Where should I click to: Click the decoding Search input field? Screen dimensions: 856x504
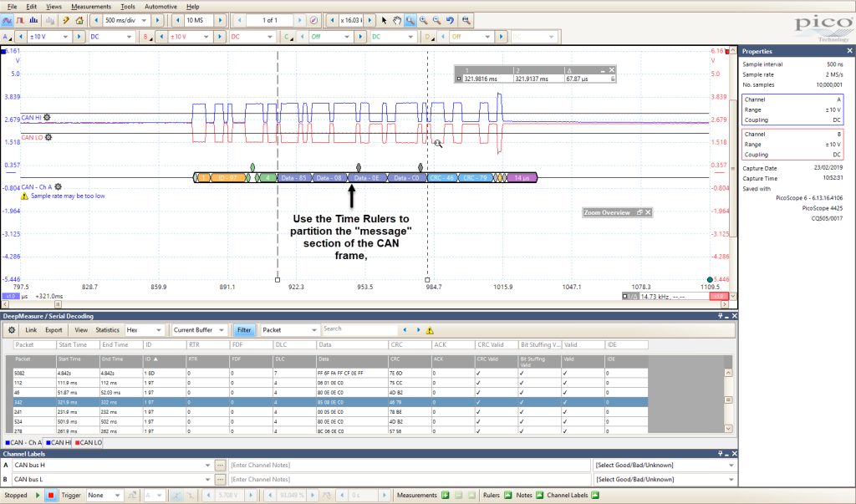pos(359,329)
